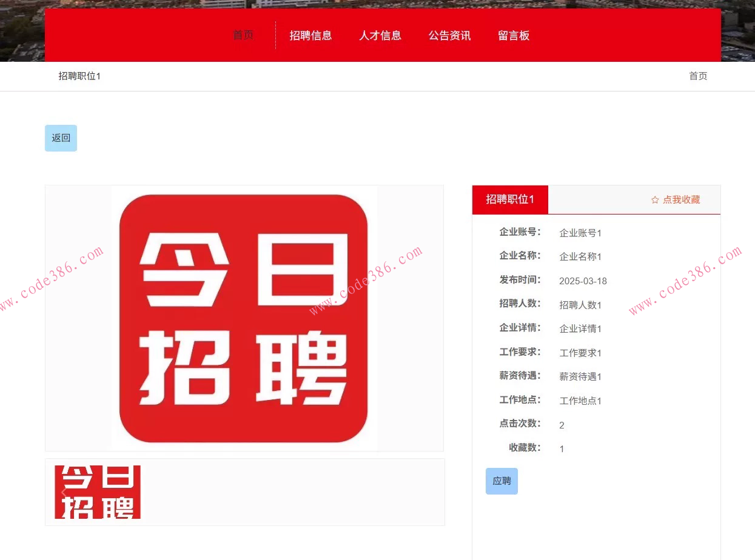Click 点我收藏 to collect this job posting
755x560 pixels.
(682, 199)
